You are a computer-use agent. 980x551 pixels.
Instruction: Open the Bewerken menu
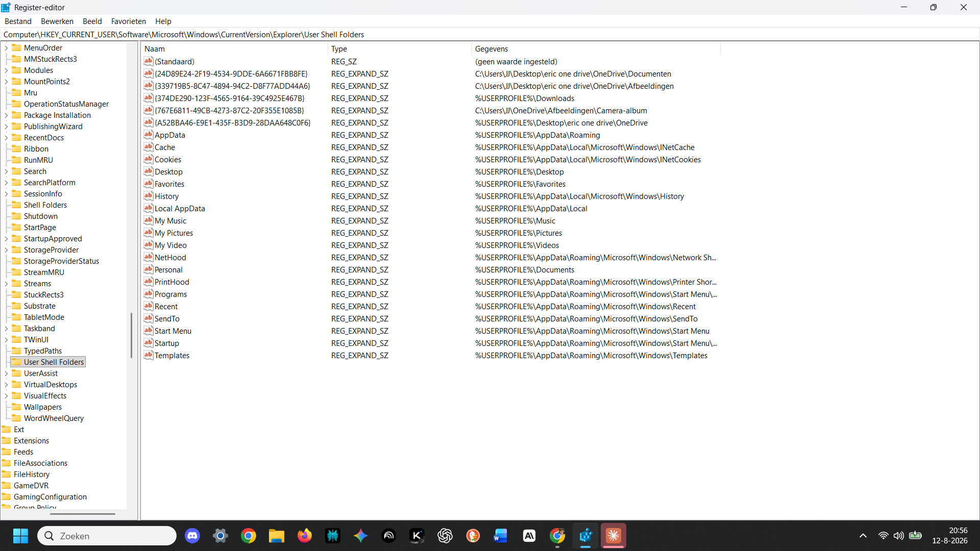coord(57,21)
